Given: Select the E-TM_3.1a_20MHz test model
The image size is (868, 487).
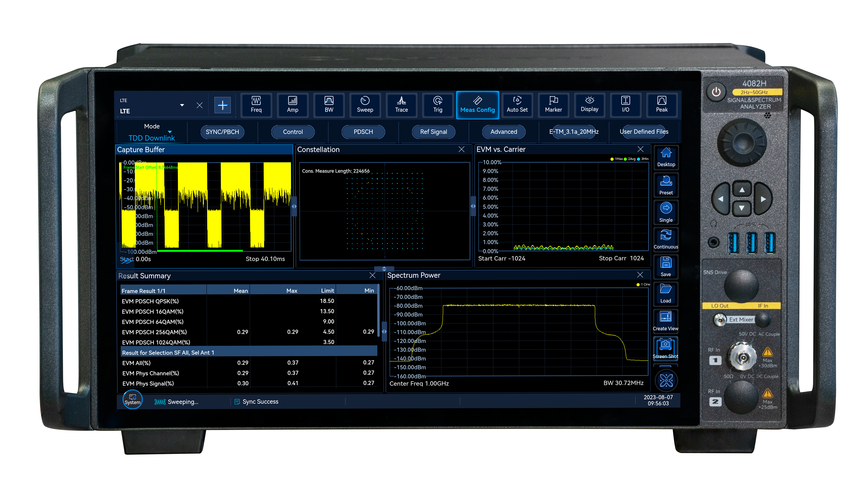Looking at the screenshot, I should (x=574, y=132).
